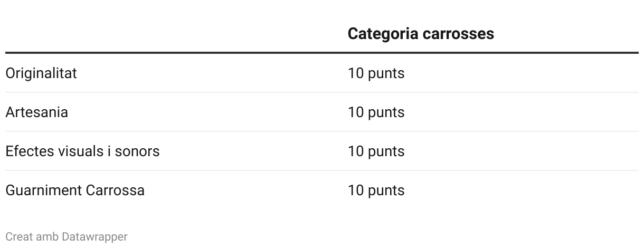
Task: Click the 'Efectes visuals i sonors' label
Action: pyautogui.click(x=82, y=151)
